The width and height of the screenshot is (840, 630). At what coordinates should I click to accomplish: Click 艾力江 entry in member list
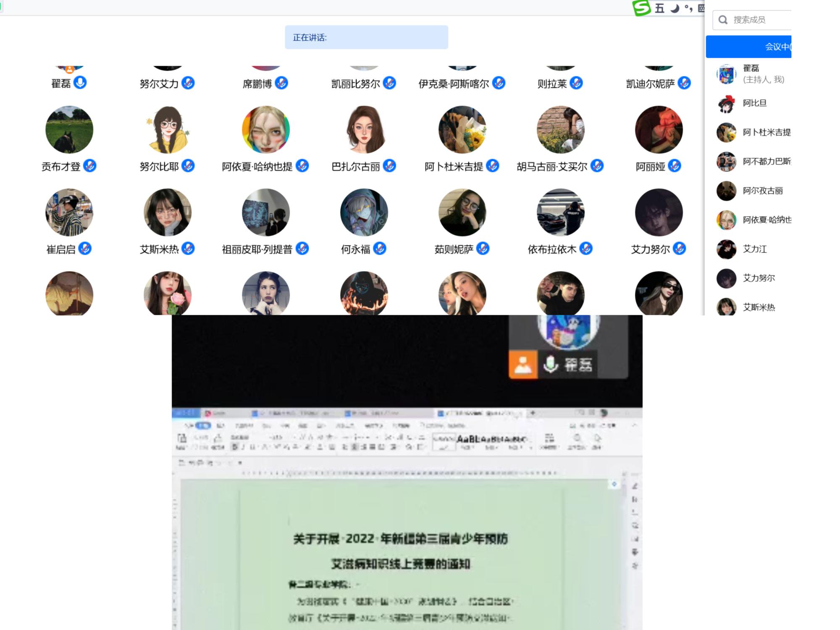tap(754, 249)
